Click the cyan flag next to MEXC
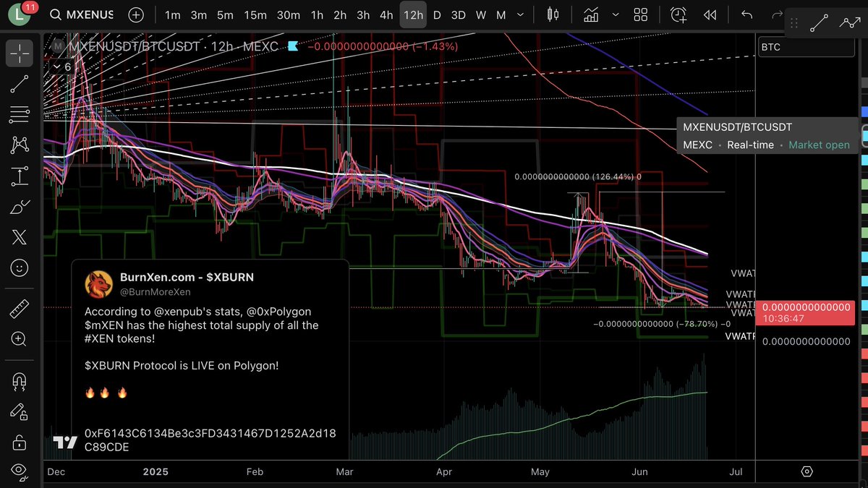The image size is (868, 488). coord(292,46)
